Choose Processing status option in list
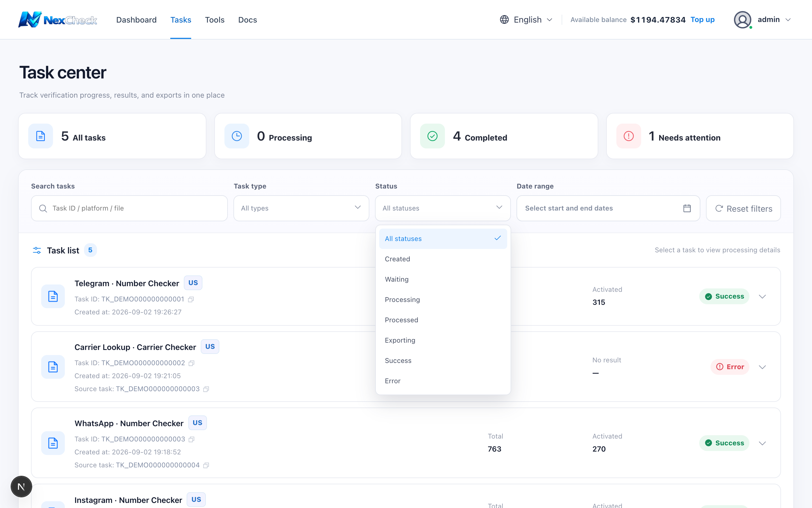The height and width of the screenshot is (508, 812). coord(443,300)
